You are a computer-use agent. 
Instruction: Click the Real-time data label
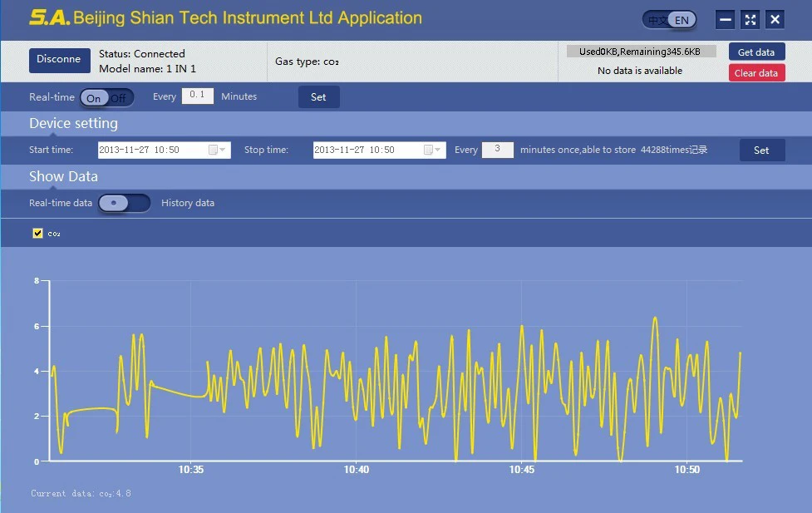(x=60, y=203)
